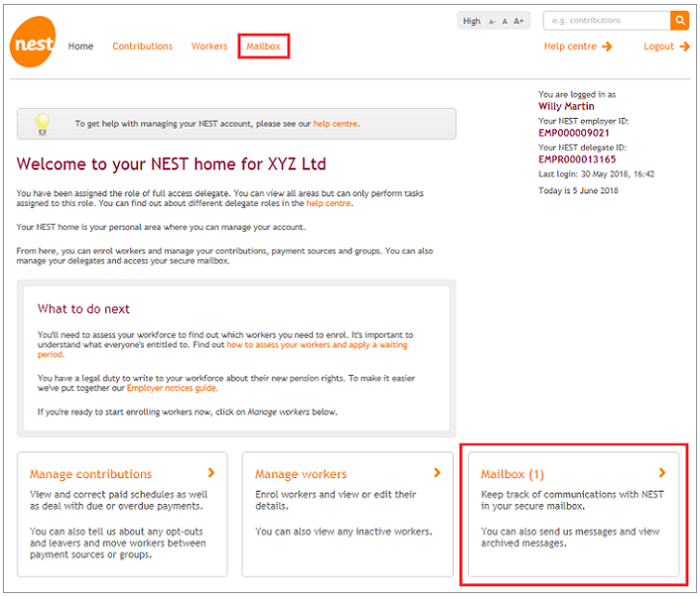
Task: Click employer ID EMP000009021
Action: [574, 133]
